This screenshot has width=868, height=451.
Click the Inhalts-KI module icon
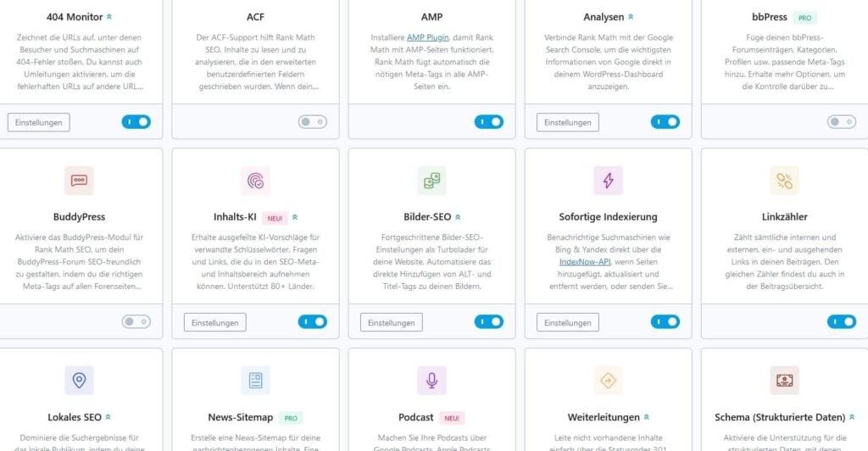[255, 181]
